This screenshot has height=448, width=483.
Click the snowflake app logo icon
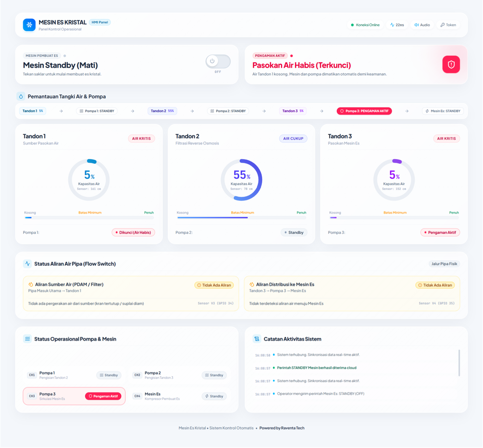click(29, 25)
